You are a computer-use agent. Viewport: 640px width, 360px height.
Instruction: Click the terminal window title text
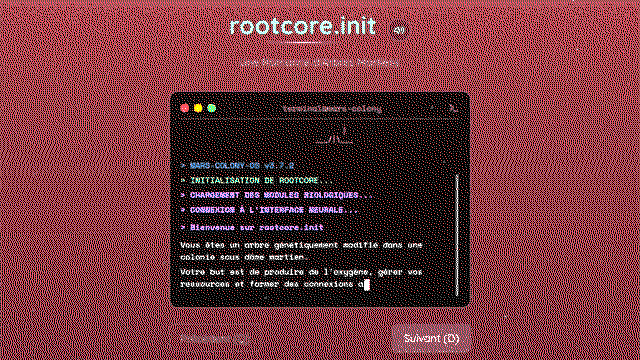(332, 109)
